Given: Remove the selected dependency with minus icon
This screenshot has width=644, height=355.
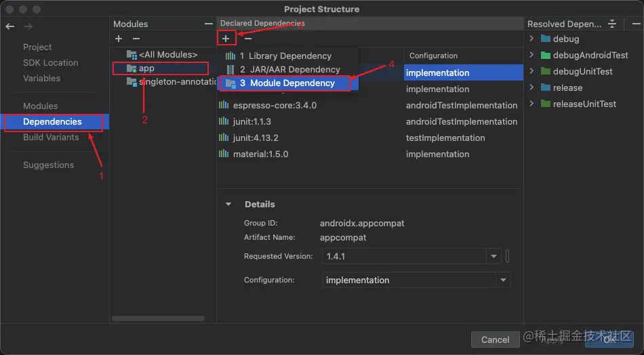Looking at the screenshot, I should pos(247,39).
